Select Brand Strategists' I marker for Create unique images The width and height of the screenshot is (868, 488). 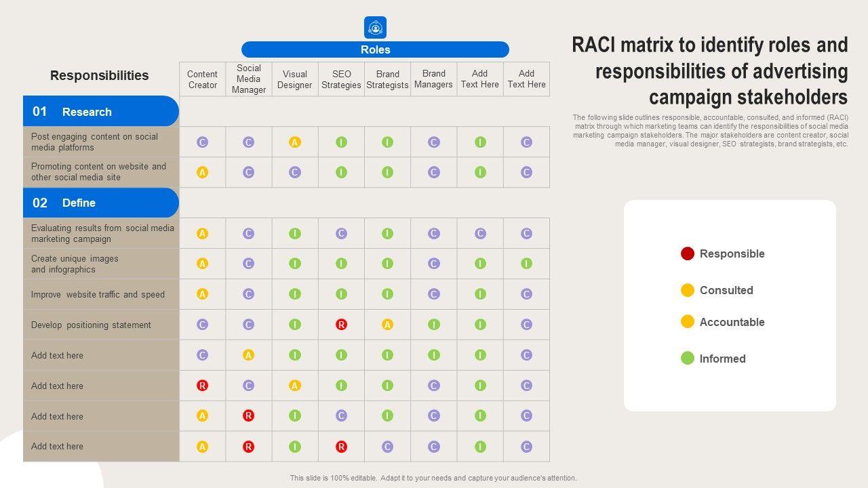387,264
